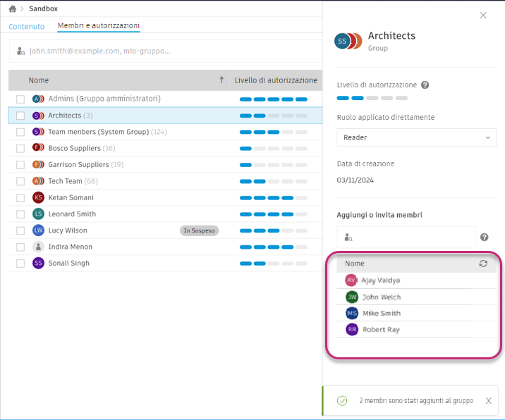Adjust Sonali Singh permission level bar
The width and height of the screenshot is (505, 420).
[x=274, y=264]
